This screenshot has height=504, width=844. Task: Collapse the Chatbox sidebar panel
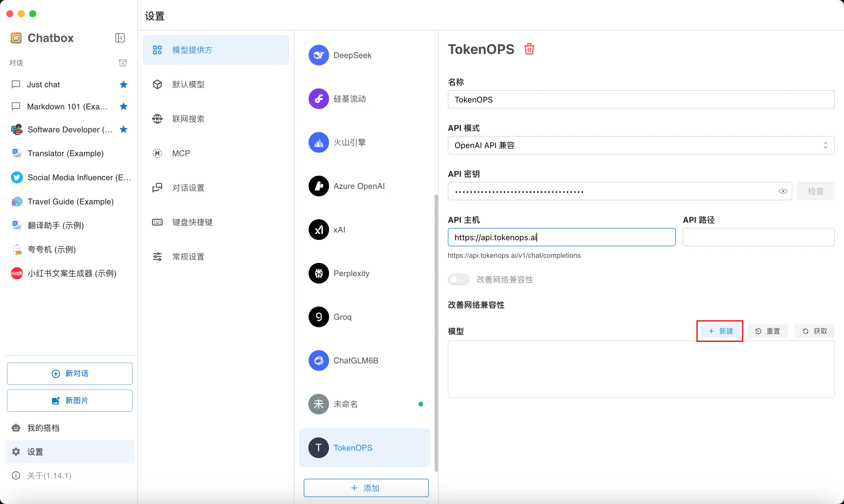click(x=120, y=38)
